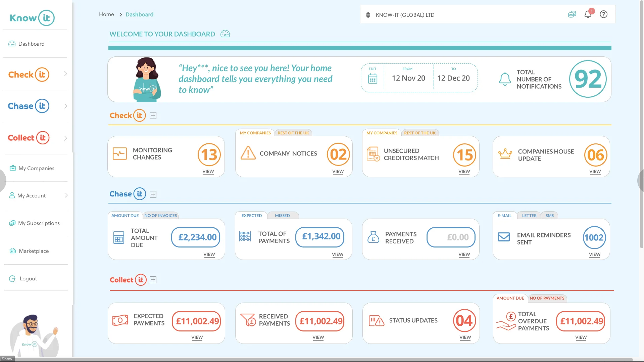Expand the Check it dashboard section plus box
The height and width of the screenshot is (362, 644).
pos(153,116)
